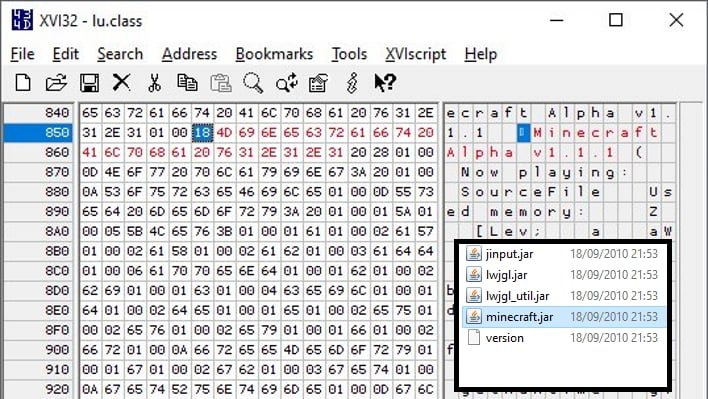Click the blank file icon beside version
Image resolution: width=708 pixels, height=399 pixels.
tap(474, 338)
